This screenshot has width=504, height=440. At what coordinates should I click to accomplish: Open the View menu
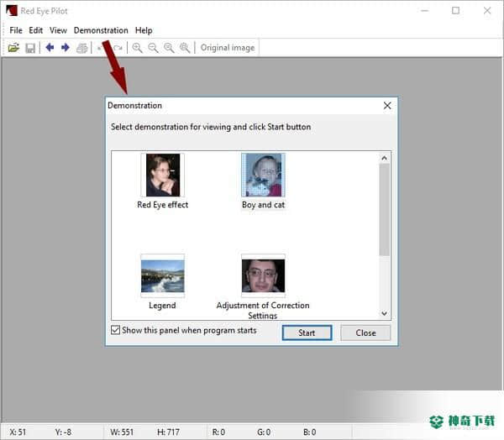58,30
